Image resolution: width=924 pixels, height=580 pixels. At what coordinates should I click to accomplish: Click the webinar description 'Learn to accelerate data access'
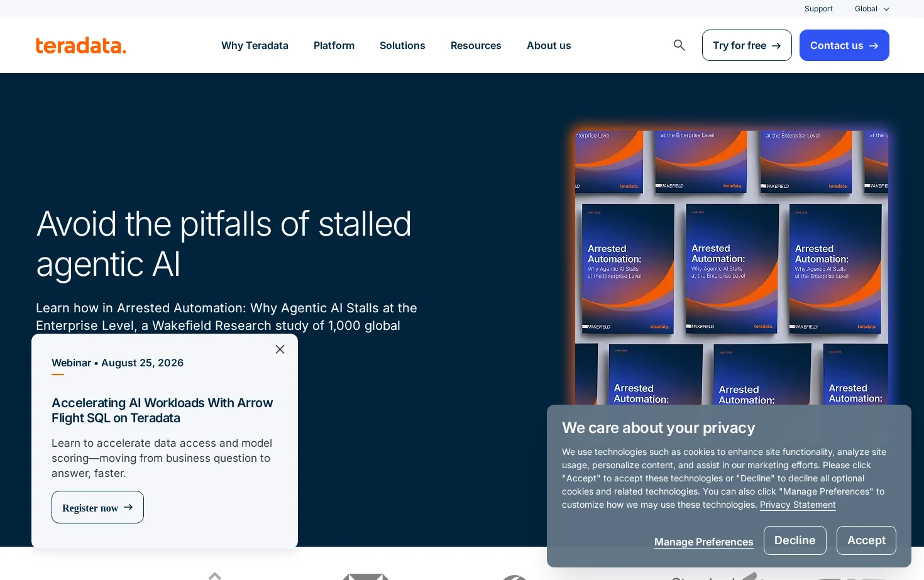(x=162, y=458)
